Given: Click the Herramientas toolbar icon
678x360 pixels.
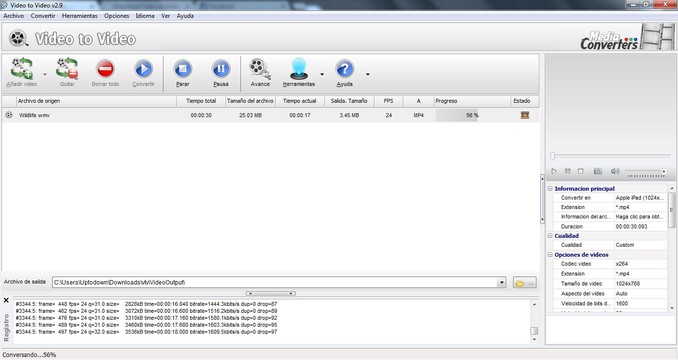Looking at the screenshot, I should click(x=299, y=69).
